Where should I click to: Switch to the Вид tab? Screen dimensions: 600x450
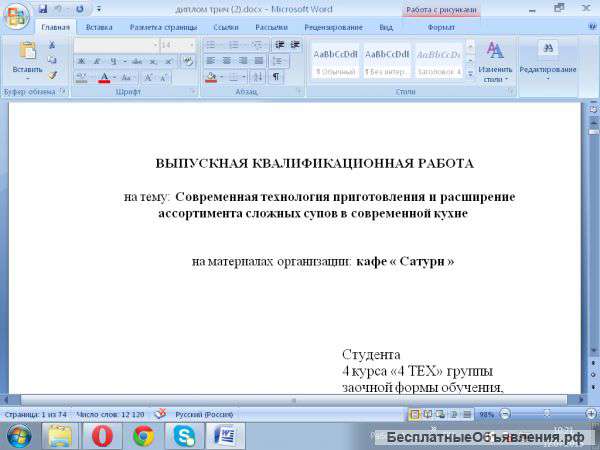pos(386,28)
